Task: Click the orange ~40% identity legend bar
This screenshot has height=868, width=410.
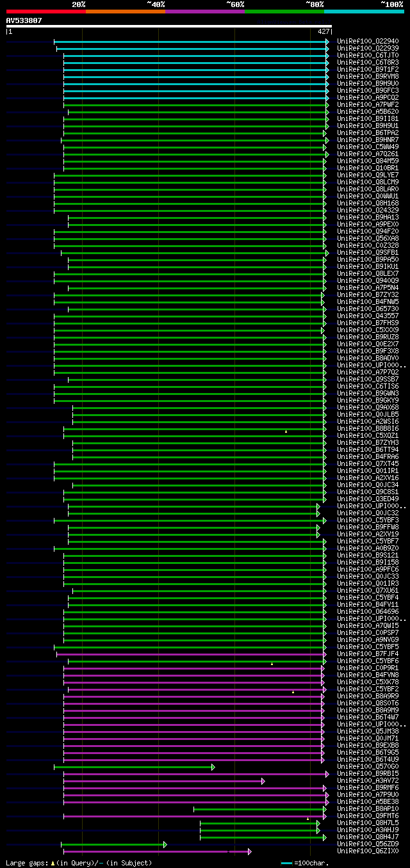Action: pos(126,11)
